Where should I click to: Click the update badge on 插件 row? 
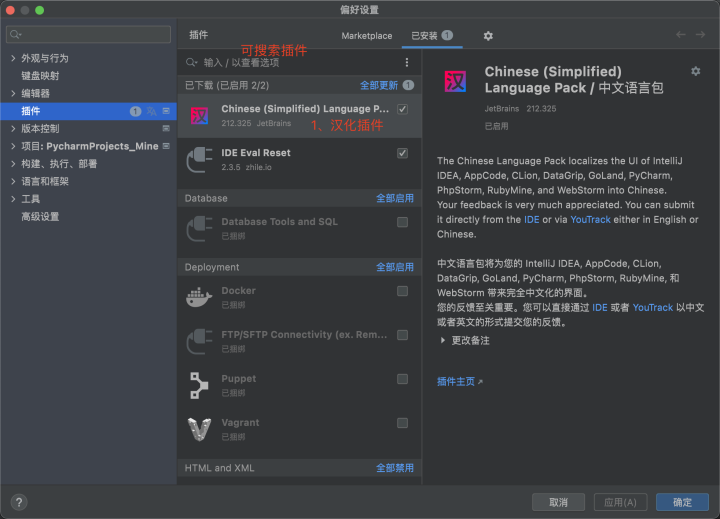pyautogui.click(x=135, y=111)
